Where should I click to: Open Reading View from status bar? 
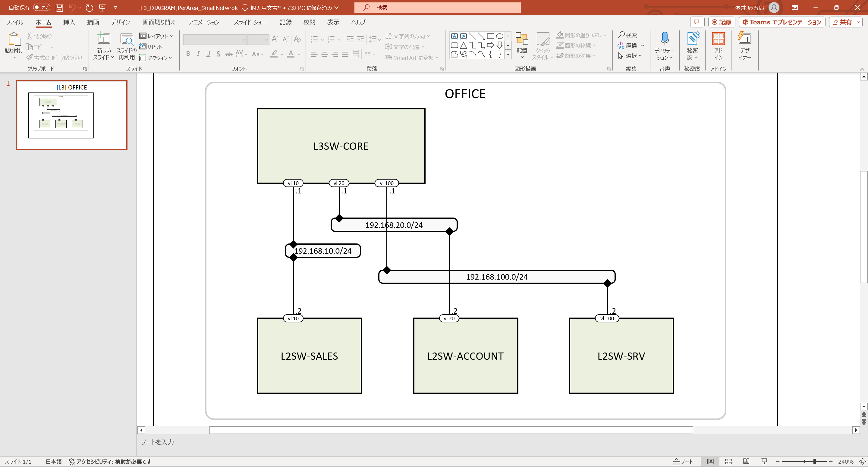point(746,462)
